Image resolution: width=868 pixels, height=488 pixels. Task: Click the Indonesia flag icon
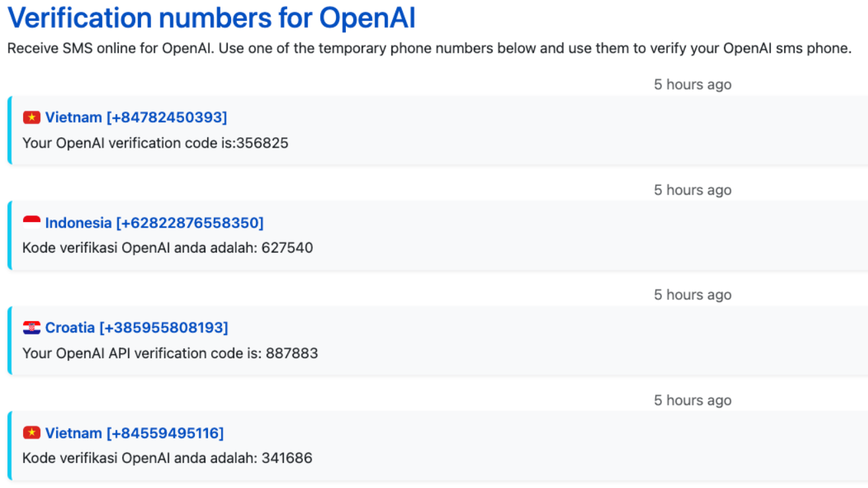click(32, 222)
